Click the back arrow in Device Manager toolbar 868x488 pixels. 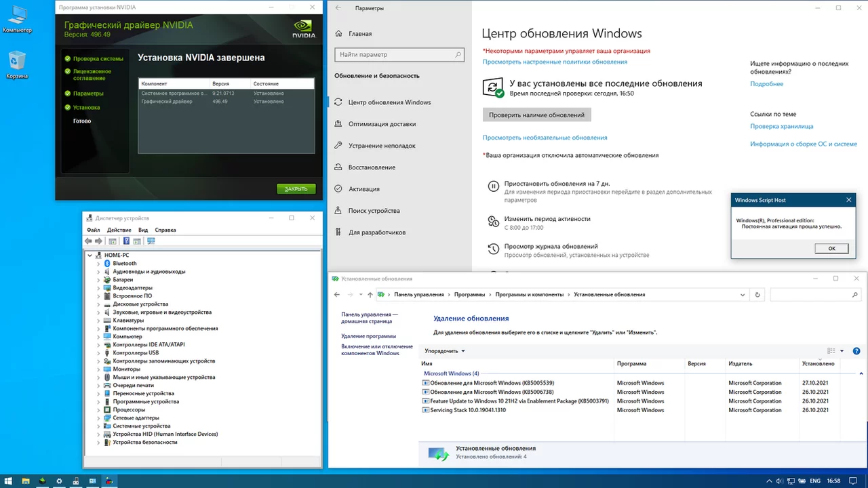(89, 241)
